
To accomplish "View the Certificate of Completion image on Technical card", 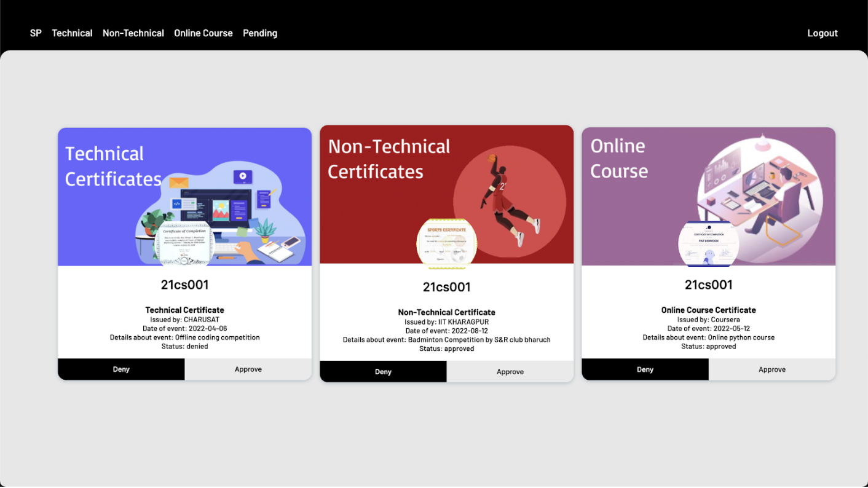I will [x=184, y=242].
